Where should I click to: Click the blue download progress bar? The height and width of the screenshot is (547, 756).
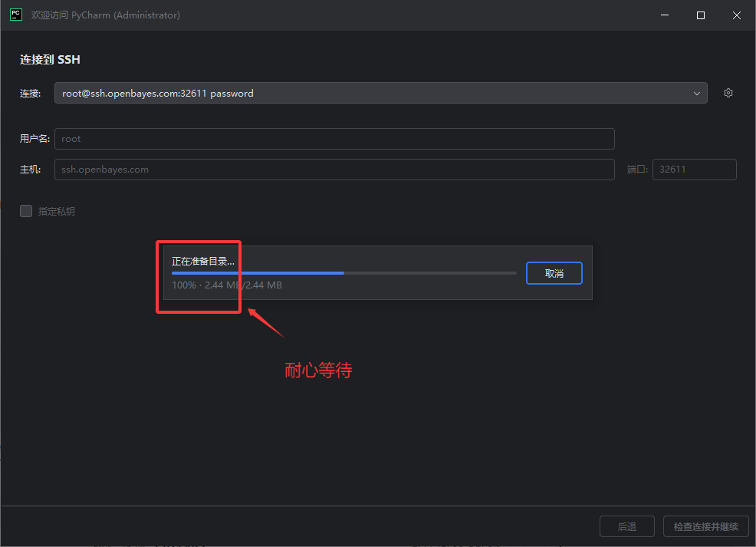pyautogui.click(x=343, y=273)
